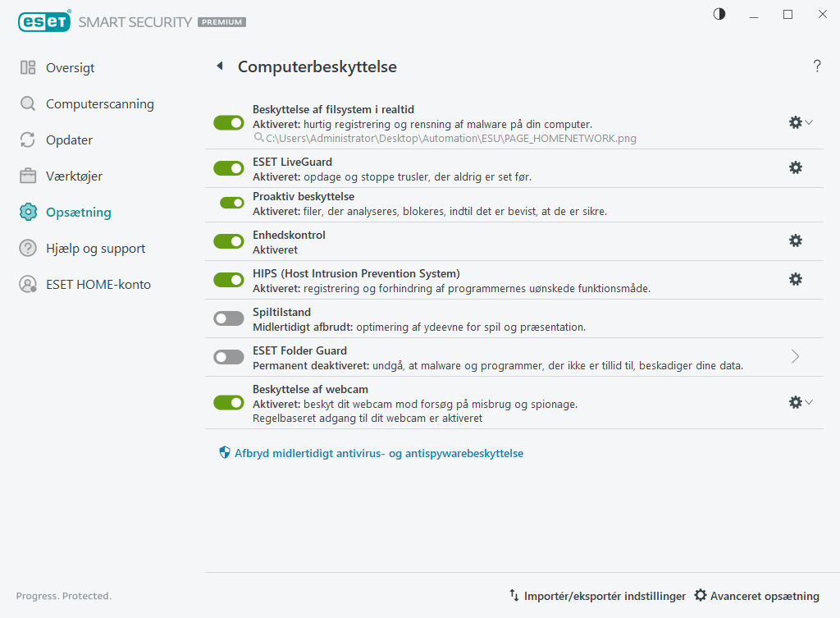The width and height of the screenshot is (840, 618).
Task: Click the Computerscanning magnifier icon
Action: (28, 104)
